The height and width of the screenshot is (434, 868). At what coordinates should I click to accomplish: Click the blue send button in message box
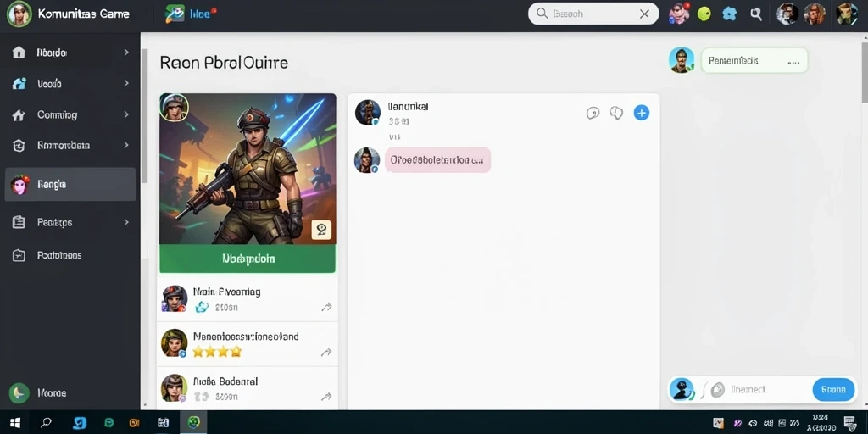[833, 390]
